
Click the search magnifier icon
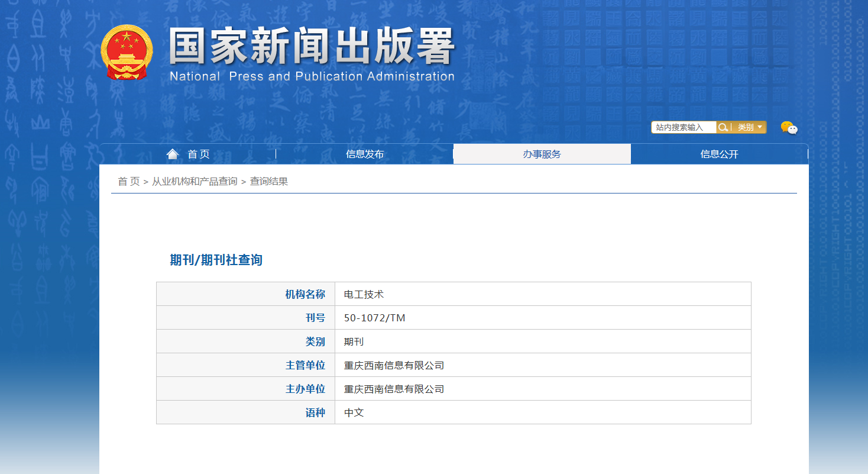(723, 127)
